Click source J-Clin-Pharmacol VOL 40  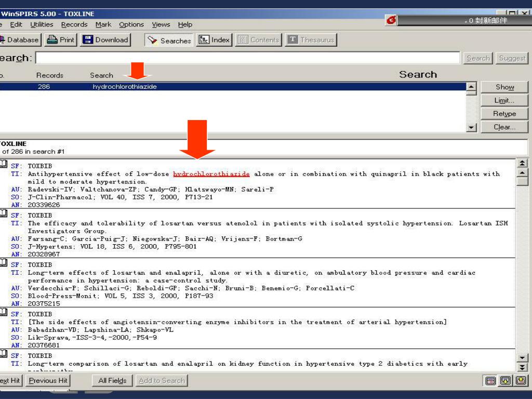pos(120,197)
